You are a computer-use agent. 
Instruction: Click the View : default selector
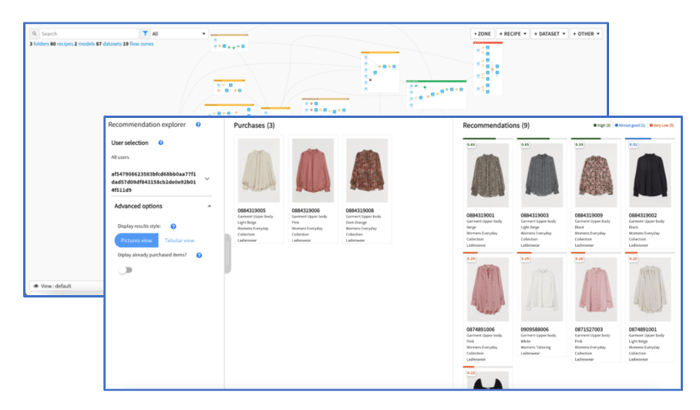click(67, 286)
